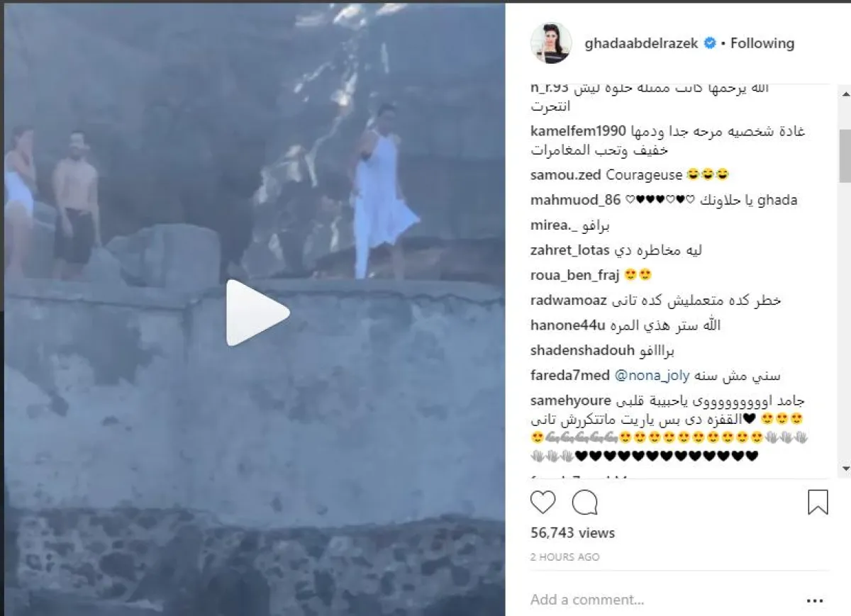
Task: Click scrollbar up arrow in comments
Action: (845, 90)
